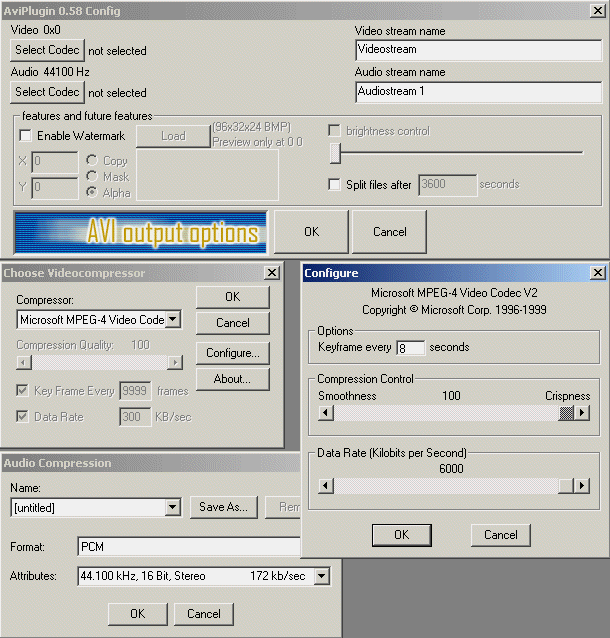
Task: Close the Configure dialog
Action: (x=598, y=273)
